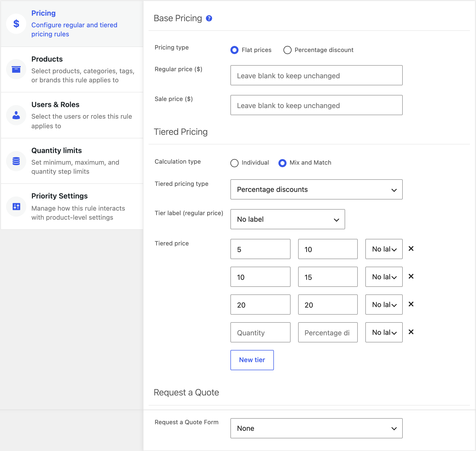Focus the Sale price ($) input field
Viewport: 476px width, 451px height.
(317, 105)
